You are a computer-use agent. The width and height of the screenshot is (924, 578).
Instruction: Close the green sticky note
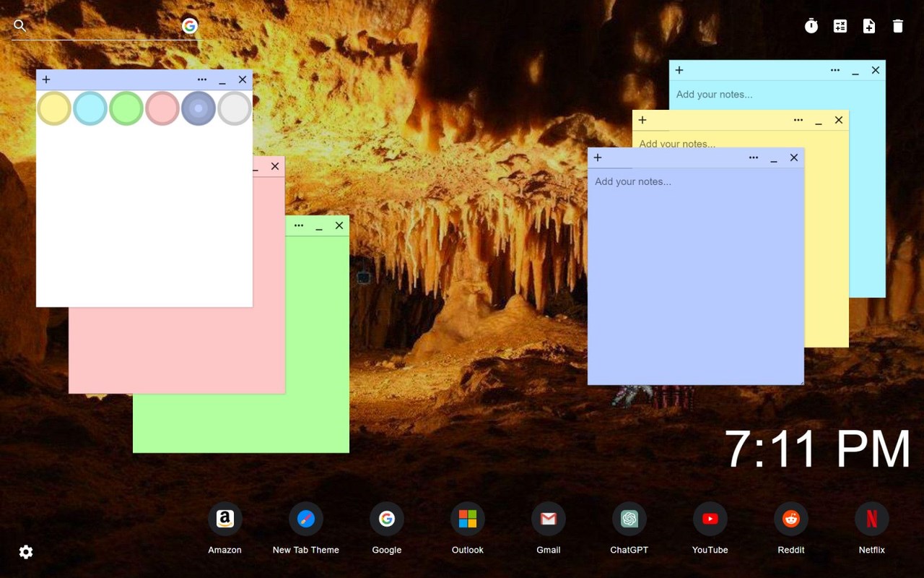pos(339,225)
